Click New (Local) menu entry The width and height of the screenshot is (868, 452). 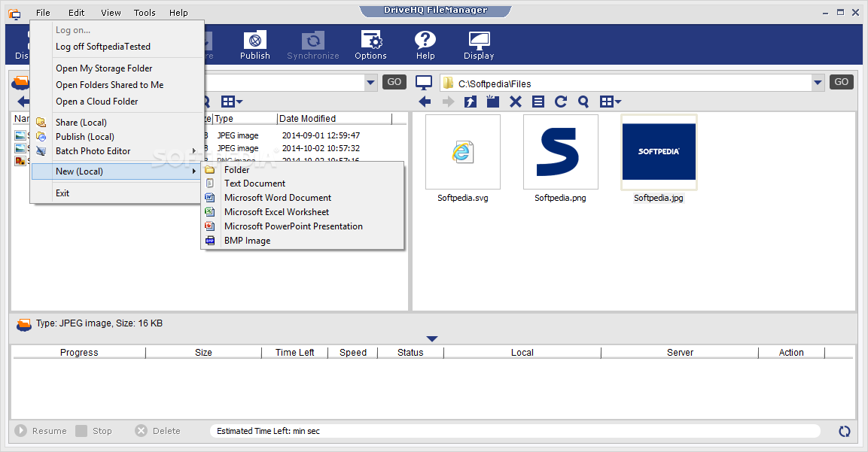[x=117, y=171]
